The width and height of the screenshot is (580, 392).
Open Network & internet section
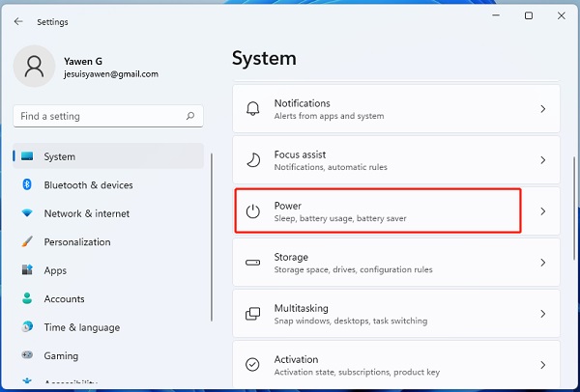coord(108,213)
